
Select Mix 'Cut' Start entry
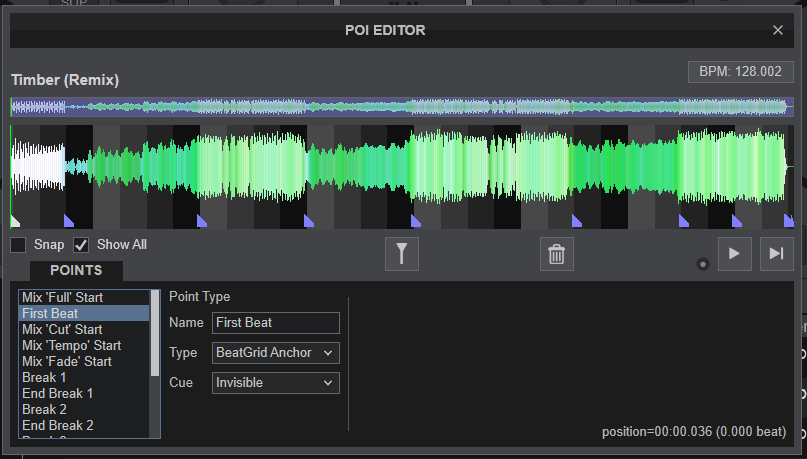(x=62, y=329)
